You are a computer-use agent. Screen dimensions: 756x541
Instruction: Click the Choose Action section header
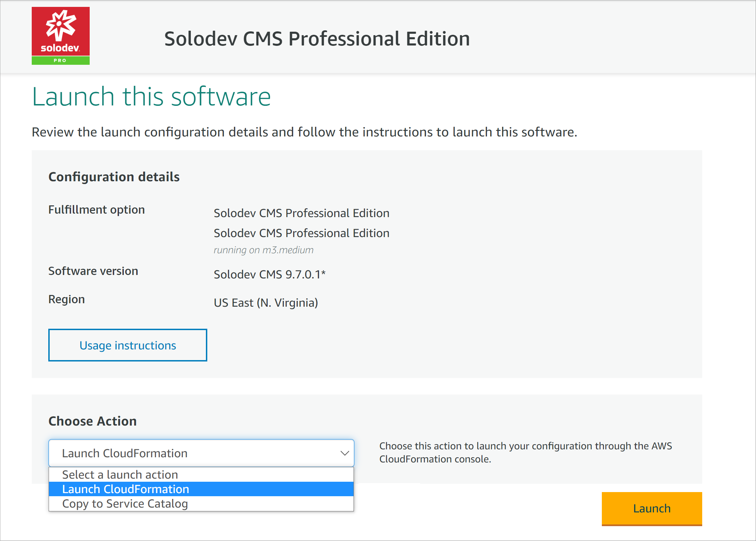pyautogui.click(x=92, y=421)
